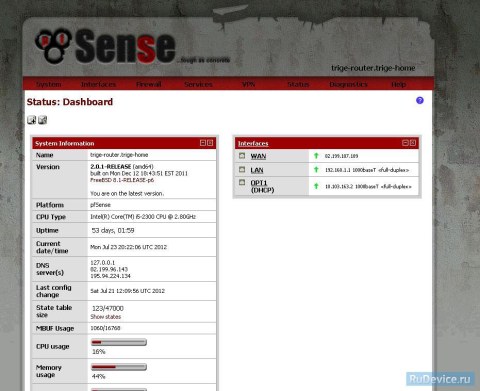Open the Services menu

coord(198,84)
